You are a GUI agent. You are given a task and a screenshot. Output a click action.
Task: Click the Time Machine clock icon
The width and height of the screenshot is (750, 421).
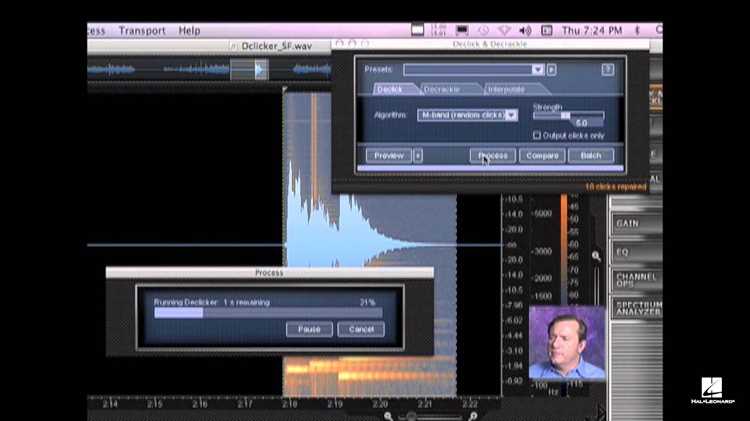[484, 31]
